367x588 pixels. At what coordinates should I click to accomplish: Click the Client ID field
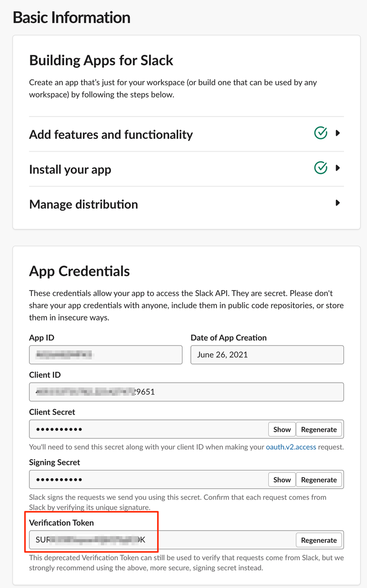(x=186, y=392)
